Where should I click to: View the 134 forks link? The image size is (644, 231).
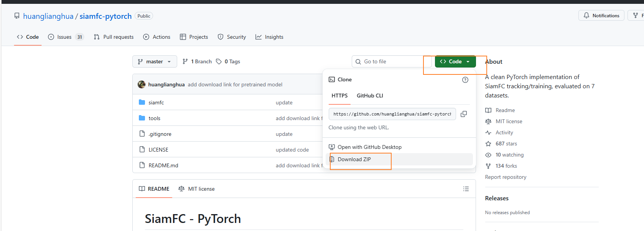tap(506, 166)
